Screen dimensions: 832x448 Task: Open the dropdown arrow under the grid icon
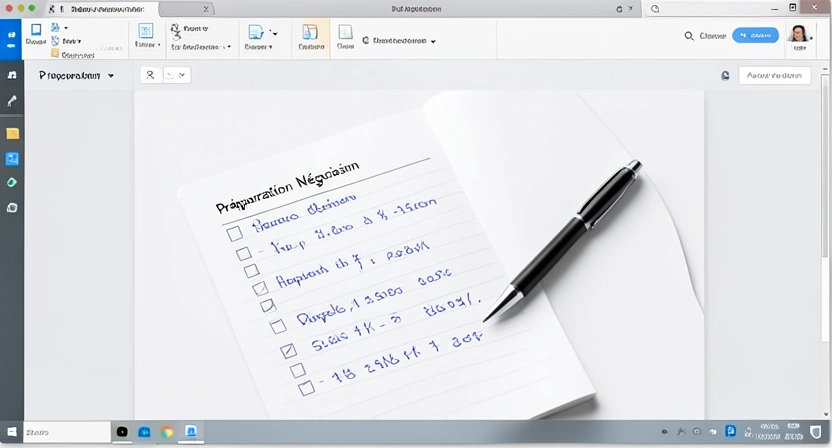tap(159, 45)
